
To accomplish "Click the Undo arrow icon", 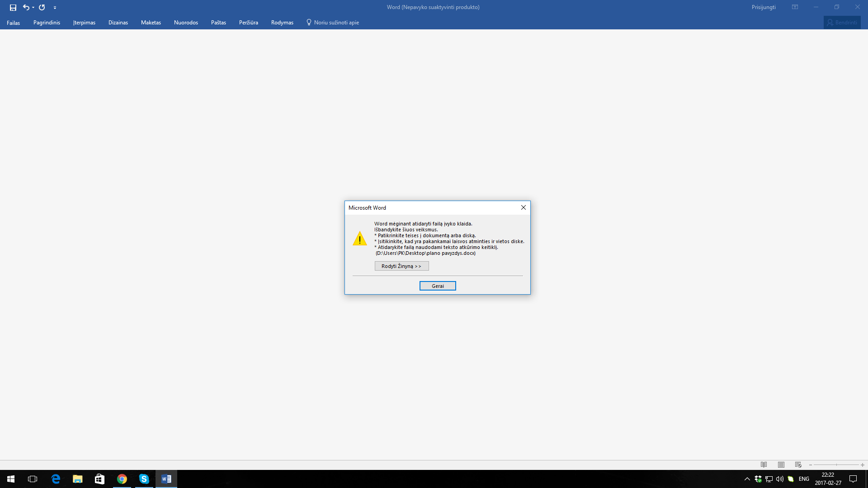I will pos(26,7).
